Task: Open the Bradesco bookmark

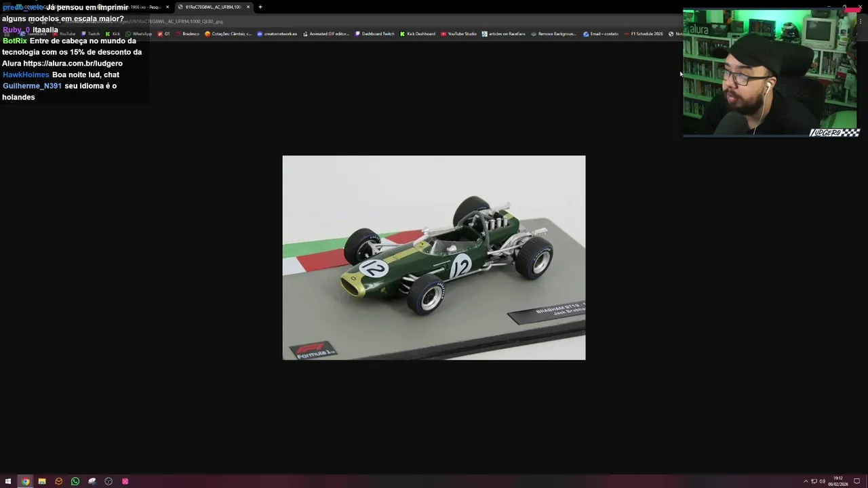Action: (187, 34)
